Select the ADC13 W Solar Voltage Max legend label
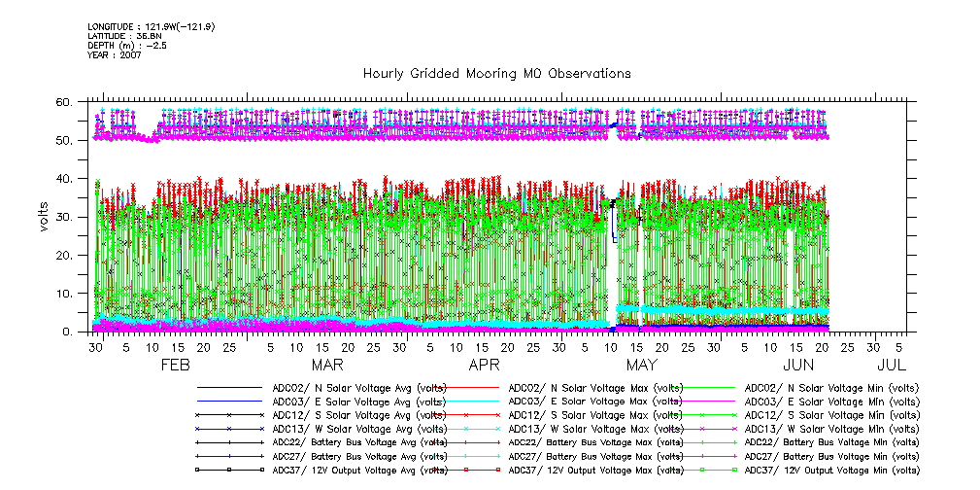The width and height of the screenshot is (980, 490). pos(595,428)
